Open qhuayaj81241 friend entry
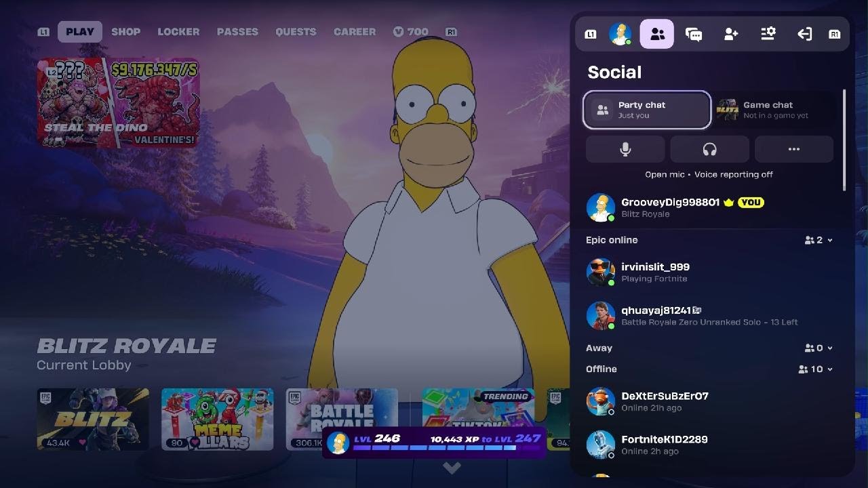868x488 pixels. 709,316
